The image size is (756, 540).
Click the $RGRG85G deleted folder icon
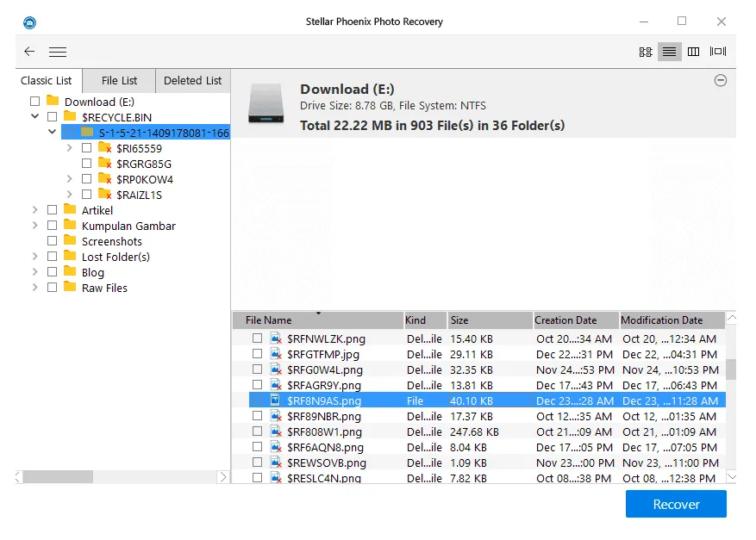click(104, 164)
